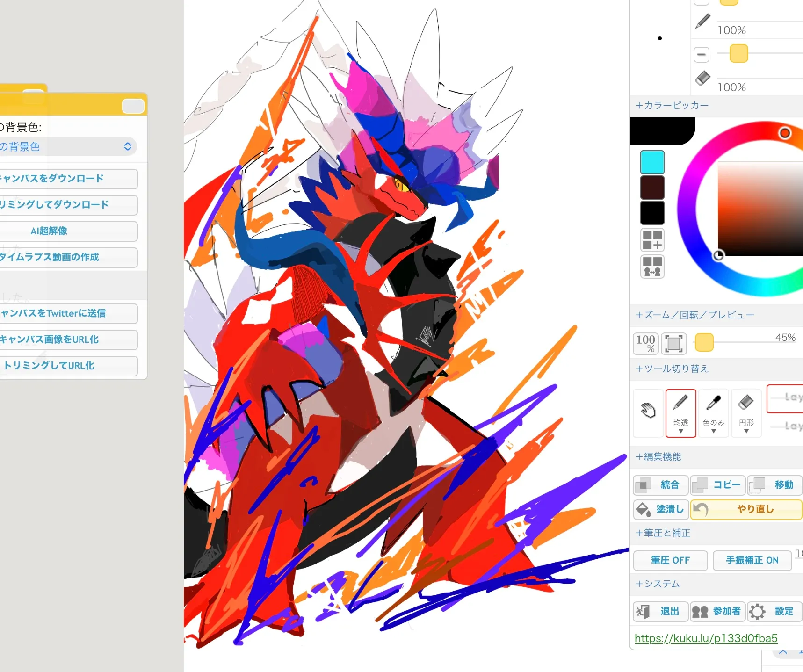Click the minus brush size button
The height and width of the screenshot is (672, 803).
(x=702, y=54)
